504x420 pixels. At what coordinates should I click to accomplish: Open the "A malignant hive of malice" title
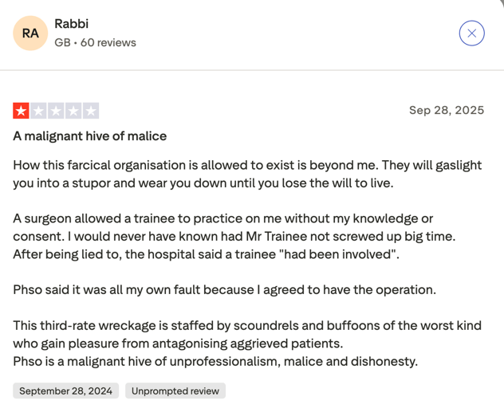coord(89,136)
